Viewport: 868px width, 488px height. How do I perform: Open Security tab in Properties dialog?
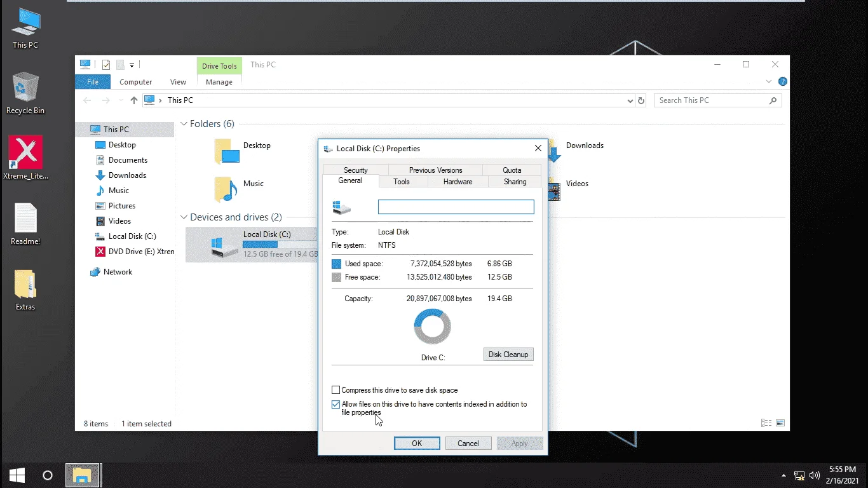point(356,170)
